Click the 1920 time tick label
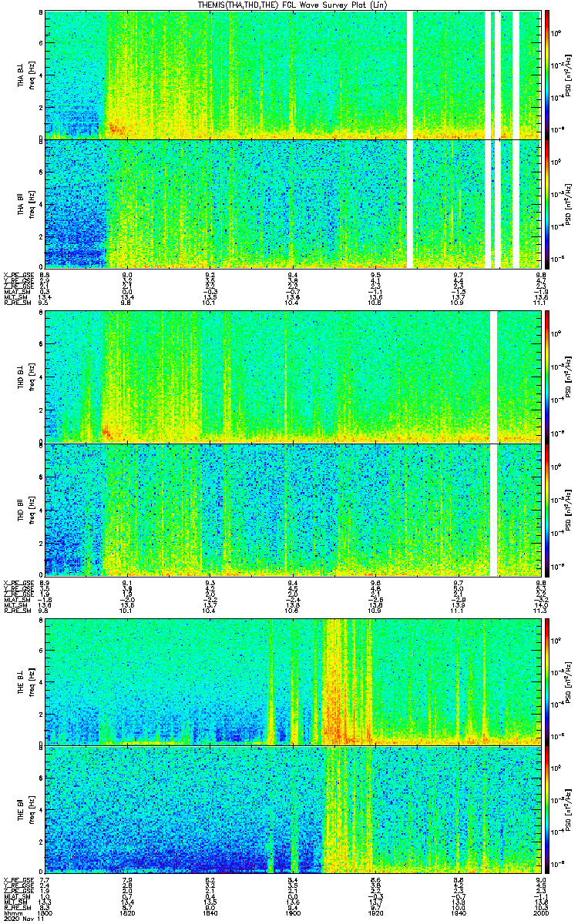Viewport: 578px width, 924px height. click(x=375, y=912)
